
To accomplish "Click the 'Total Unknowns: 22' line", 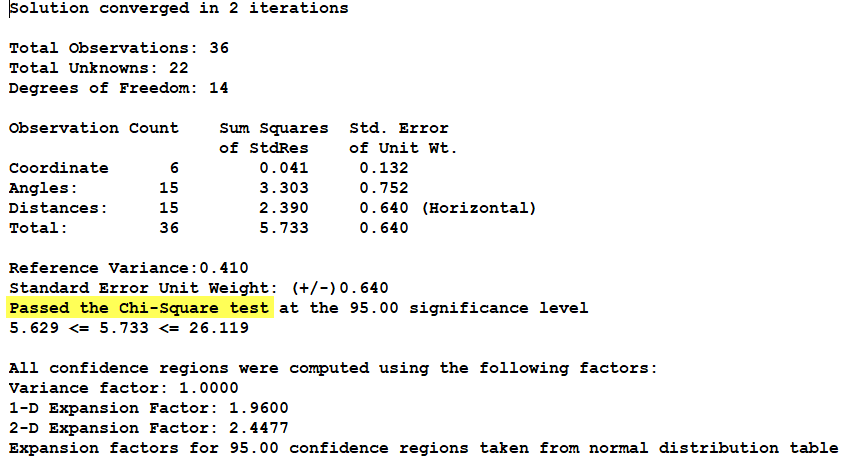I will (x=99, y=68).
